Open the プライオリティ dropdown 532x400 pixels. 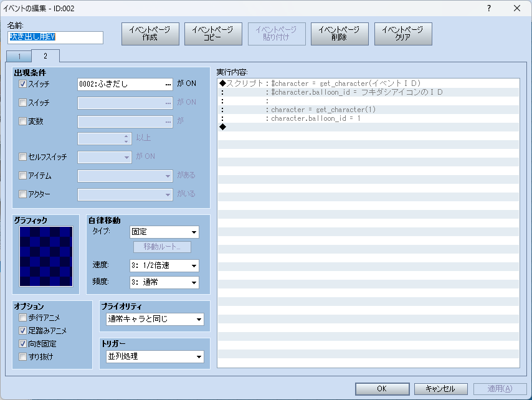(155, 319)
